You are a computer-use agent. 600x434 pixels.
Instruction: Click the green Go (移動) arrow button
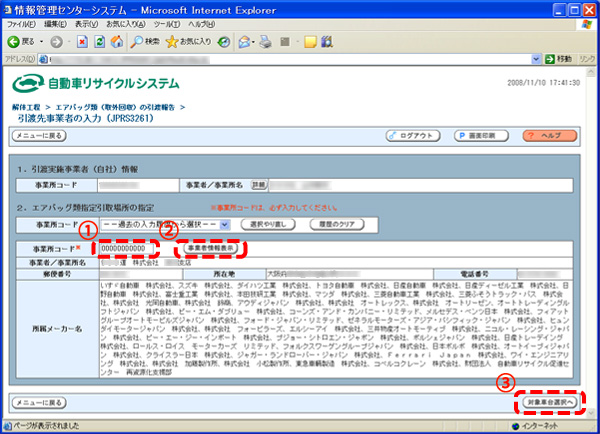pos(558,59)
